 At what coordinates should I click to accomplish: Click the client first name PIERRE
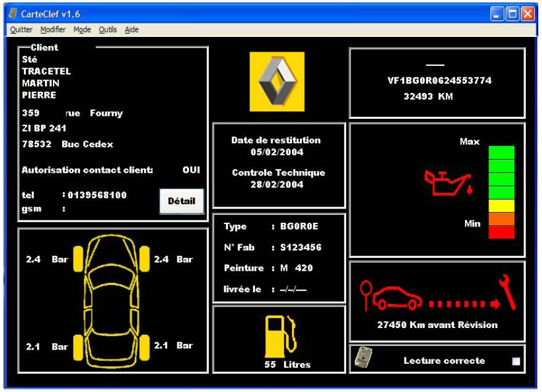click(x=39, y=95)
